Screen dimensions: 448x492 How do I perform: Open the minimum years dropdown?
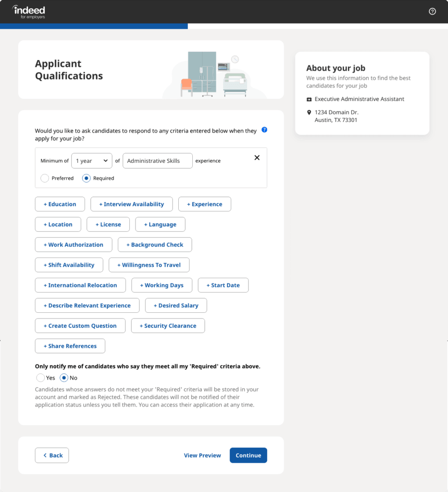[x=92, y=160]
